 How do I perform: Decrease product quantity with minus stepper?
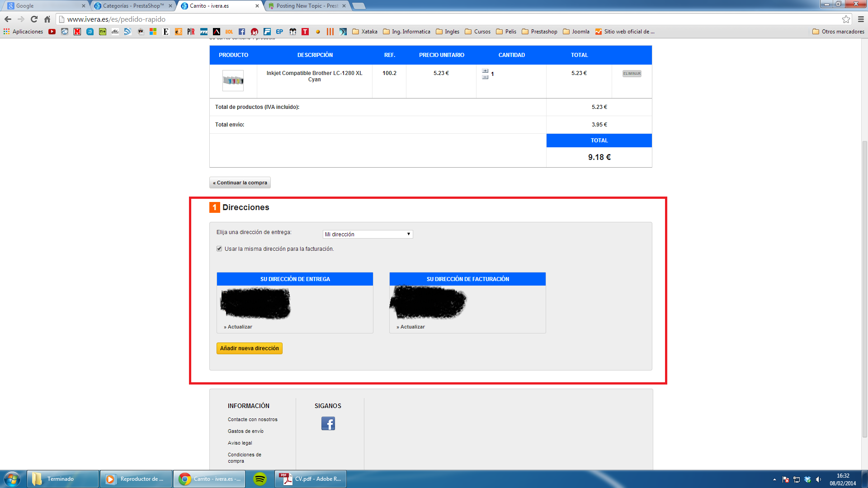tap(485, 77)
